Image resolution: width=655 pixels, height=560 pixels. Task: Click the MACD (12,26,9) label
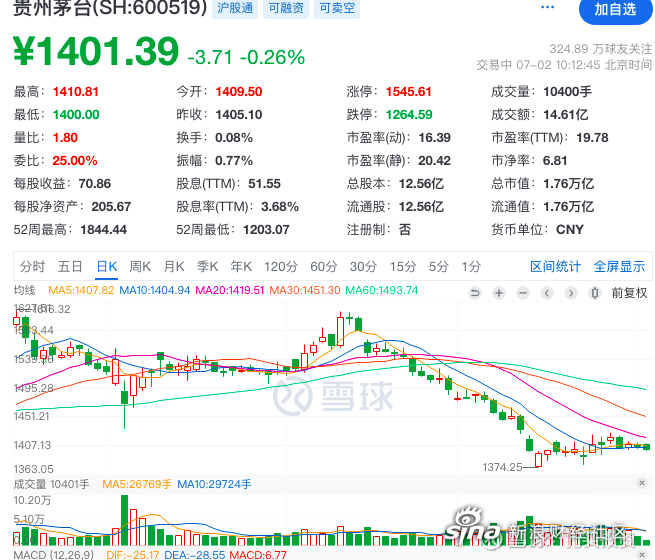point(53,555)
